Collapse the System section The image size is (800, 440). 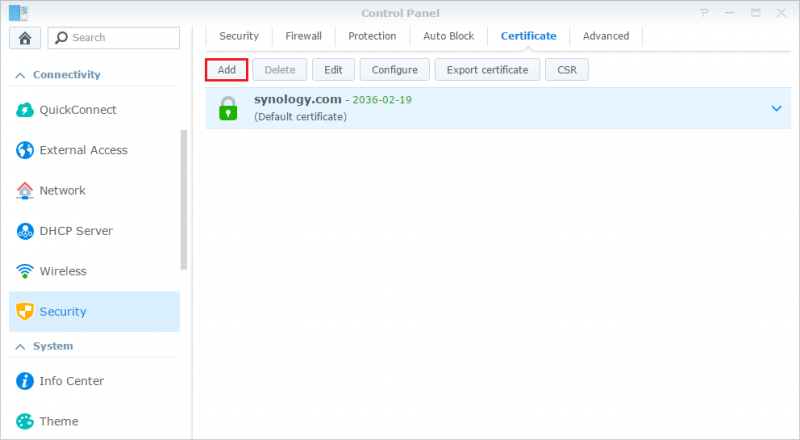pos(18,346)
